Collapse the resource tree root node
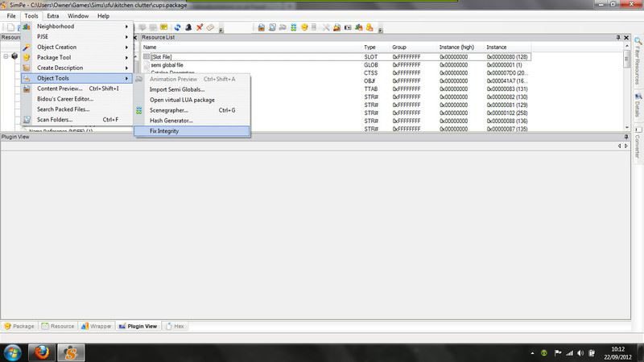The height and width of the screenshot is (362, 644). 6,56
